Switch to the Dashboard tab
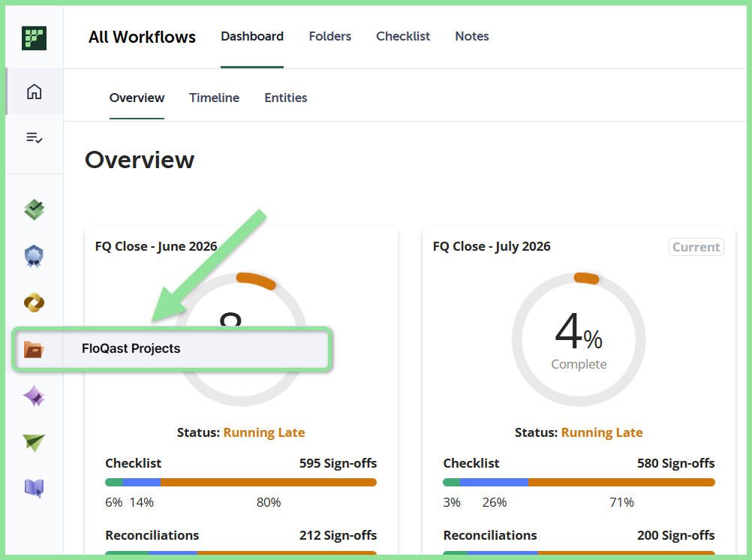 pos(251,37)
